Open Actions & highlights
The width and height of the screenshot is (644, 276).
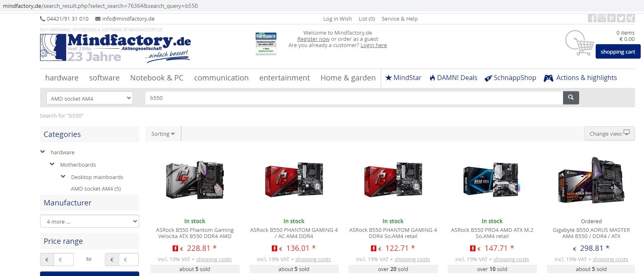pos(580,78)
